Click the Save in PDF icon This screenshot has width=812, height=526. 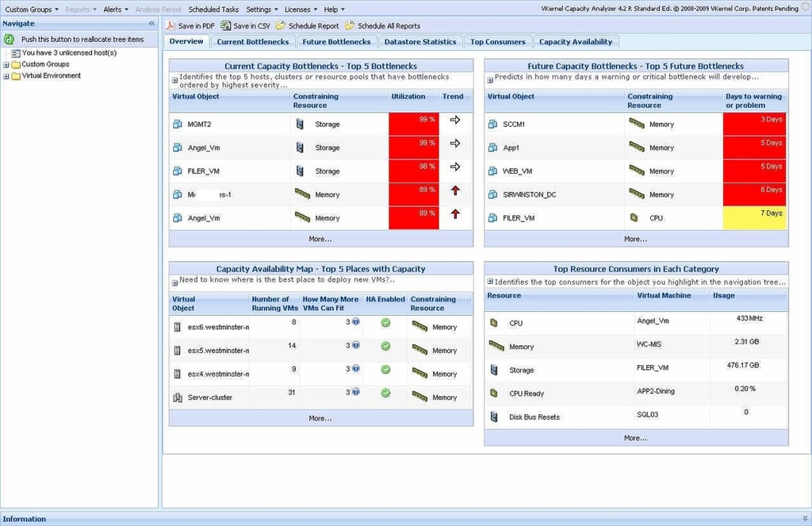170,25
